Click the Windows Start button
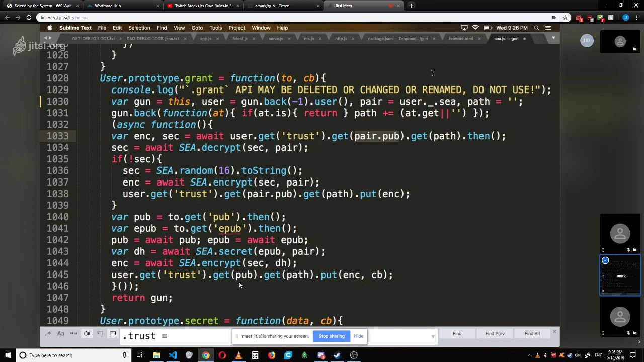 7,355
